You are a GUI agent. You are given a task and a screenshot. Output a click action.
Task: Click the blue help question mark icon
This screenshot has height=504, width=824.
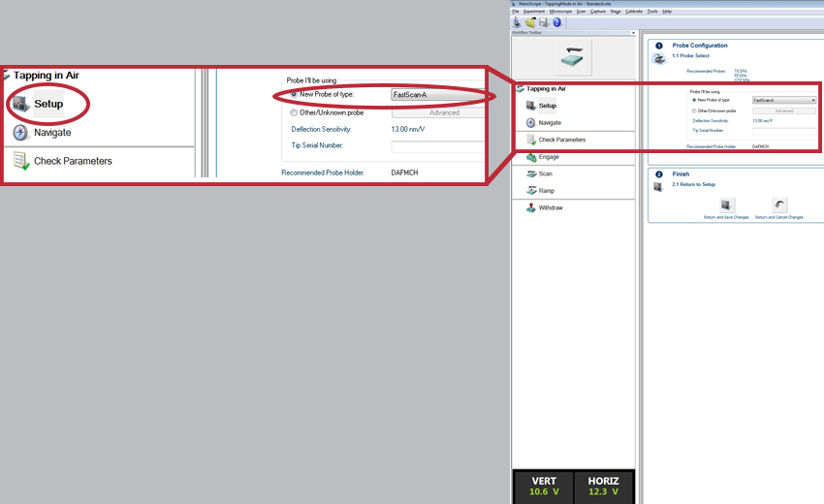(x=557, y=22)
